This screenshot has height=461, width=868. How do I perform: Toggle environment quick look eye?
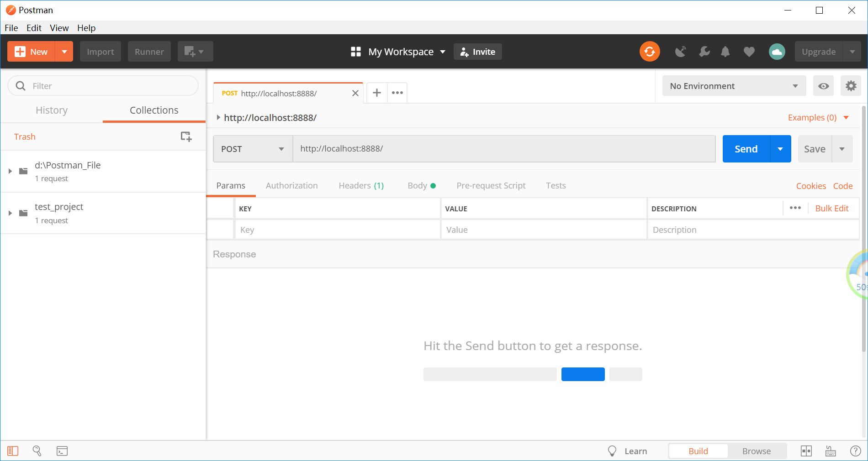(823, 86)
